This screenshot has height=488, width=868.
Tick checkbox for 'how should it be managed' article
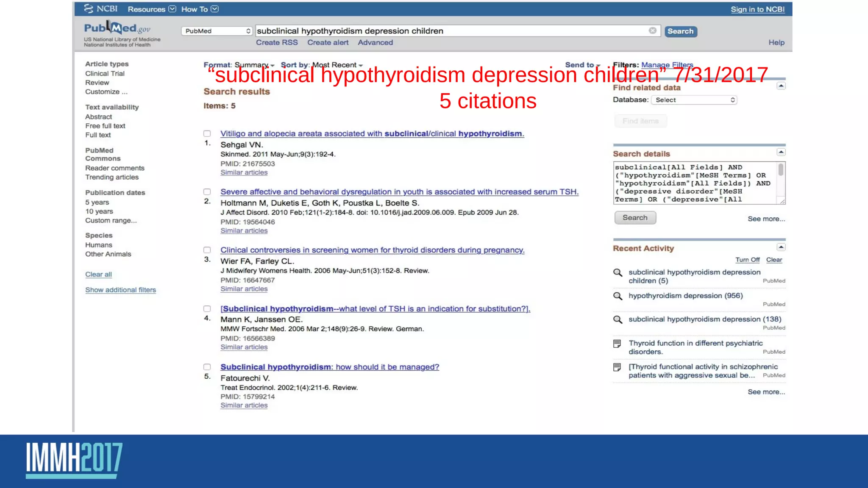click(x=207, y=367)
